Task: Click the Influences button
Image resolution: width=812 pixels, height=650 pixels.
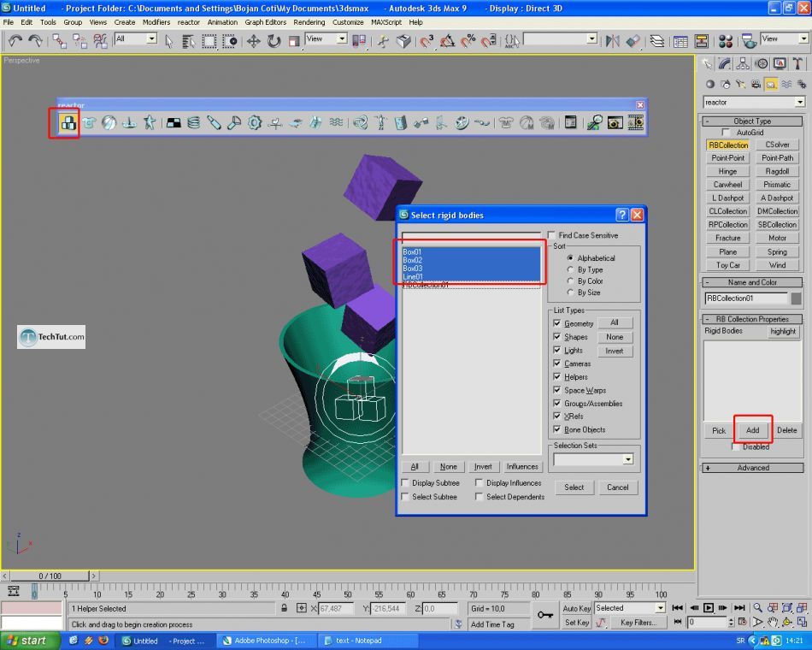Action: point(522,466)
